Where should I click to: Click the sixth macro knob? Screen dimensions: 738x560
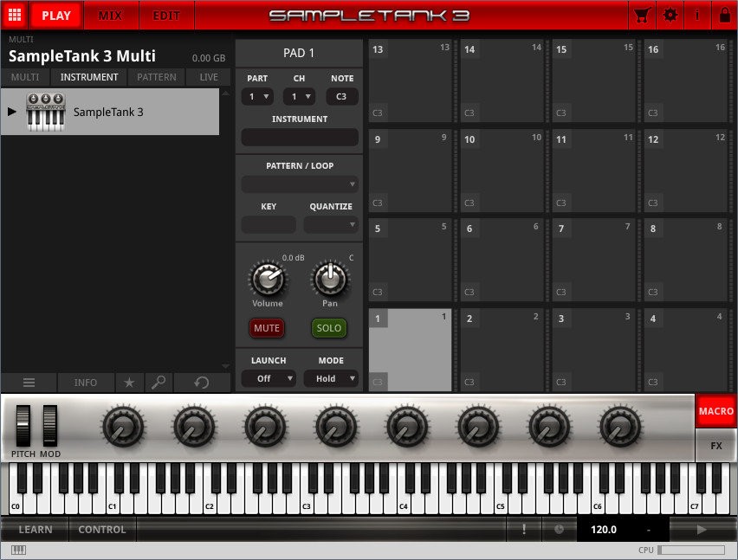[x=478, y=427]
